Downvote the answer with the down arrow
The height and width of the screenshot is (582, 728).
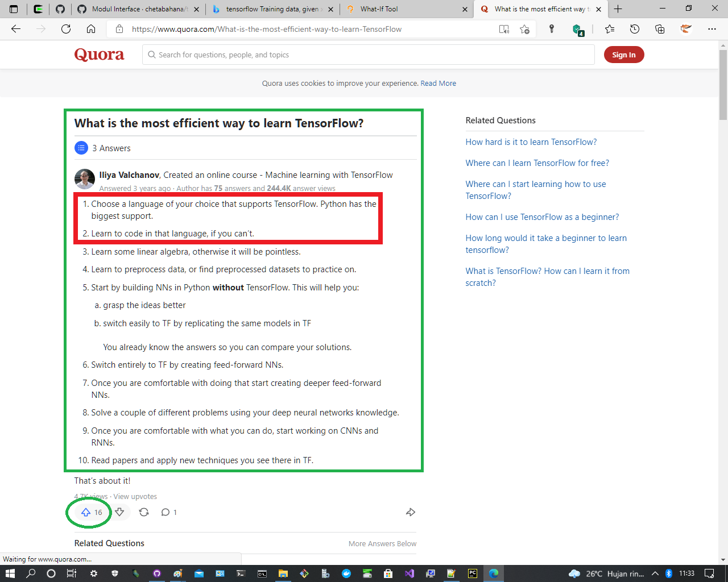(119, 512)
